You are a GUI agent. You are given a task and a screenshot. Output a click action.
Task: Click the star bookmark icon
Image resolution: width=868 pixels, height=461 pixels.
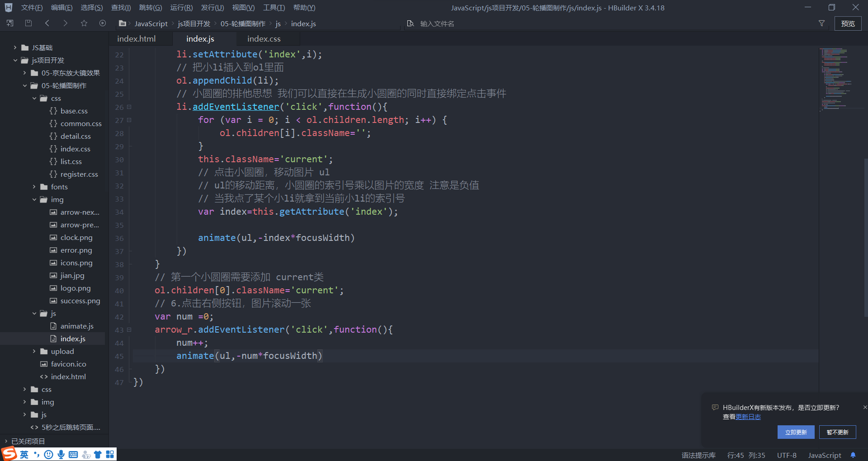click(x=84, y=23)
